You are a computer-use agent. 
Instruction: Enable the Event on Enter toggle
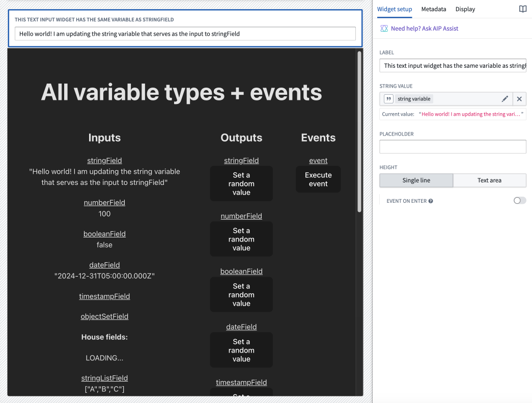520,200
